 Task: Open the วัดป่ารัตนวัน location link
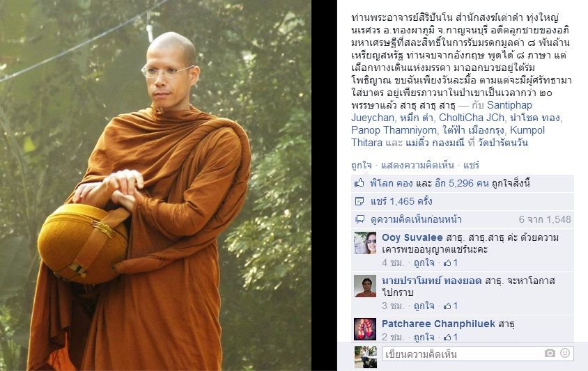click(503, 143)
